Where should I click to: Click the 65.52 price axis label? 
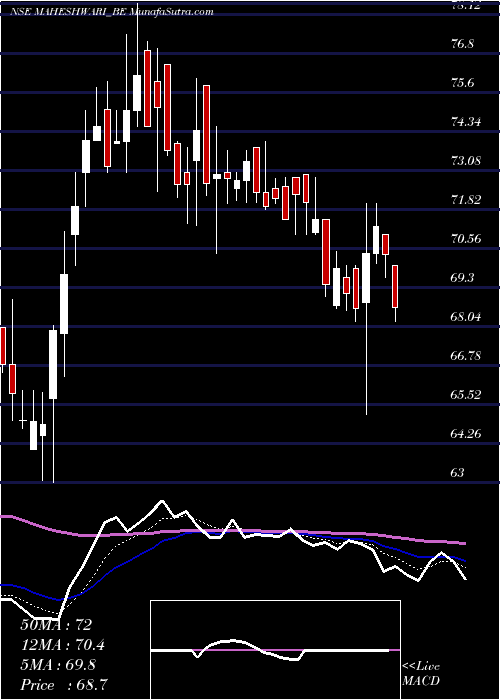(466, 395)
